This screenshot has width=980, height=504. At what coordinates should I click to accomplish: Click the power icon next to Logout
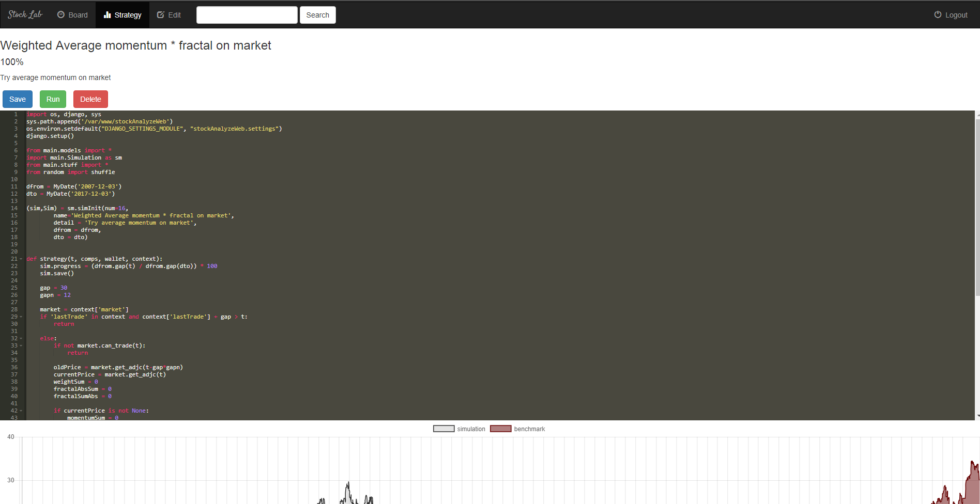pos(937,14)
